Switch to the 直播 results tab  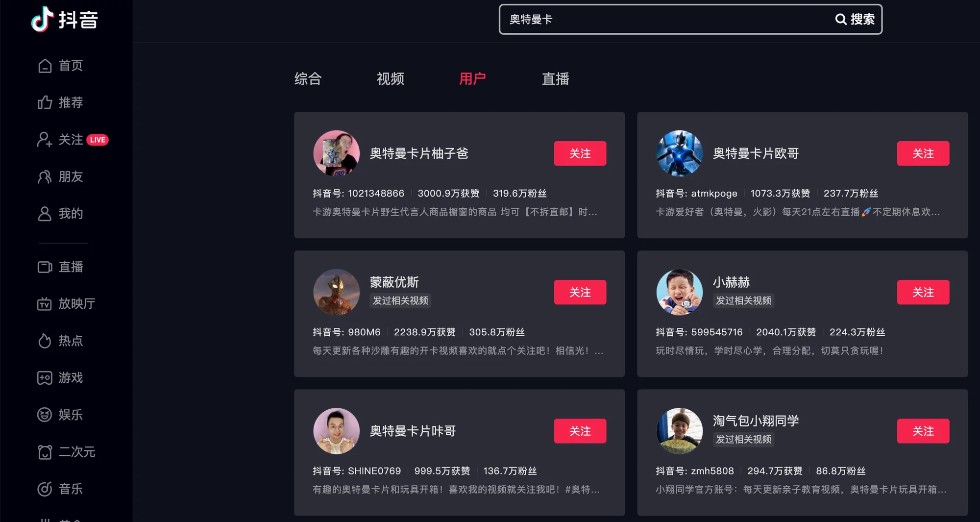click(x=556, y=79)
